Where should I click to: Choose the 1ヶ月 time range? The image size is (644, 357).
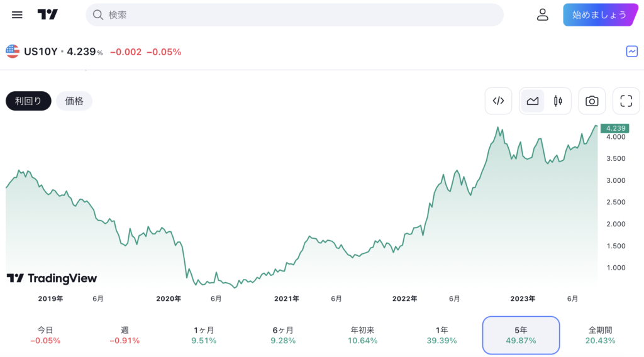[x=204, y=335]
